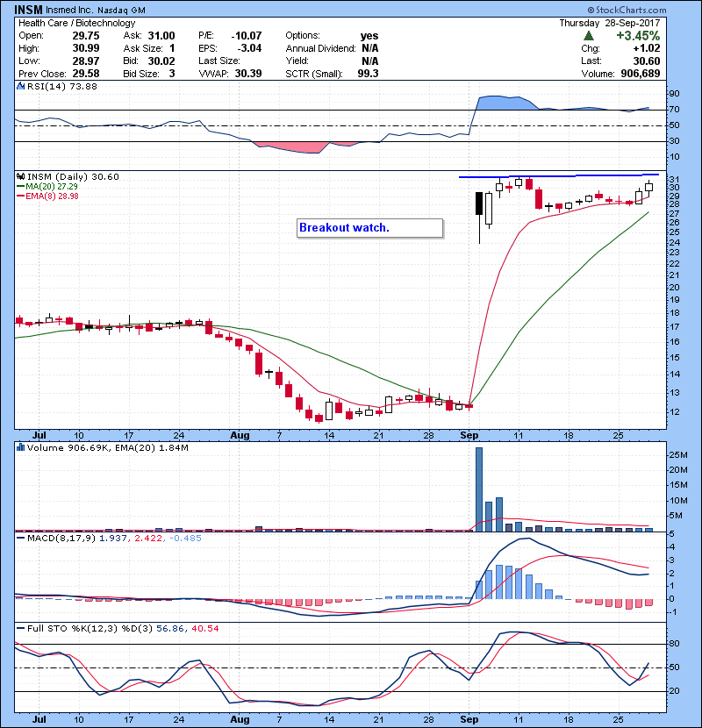This screenshot has height=728, width=702.
Task: Select the Last price 30.60 in header
Action: click(x=647, y=61)
